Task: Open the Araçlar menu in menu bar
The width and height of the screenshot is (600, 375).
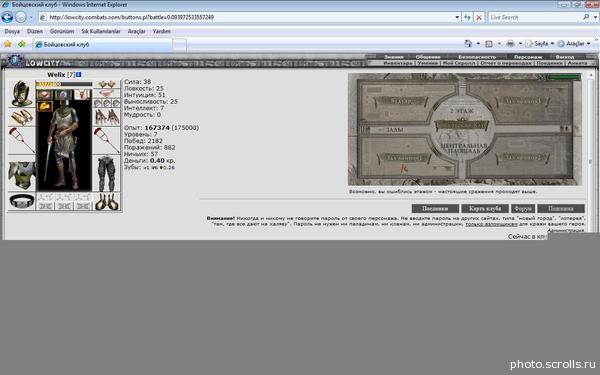Action: point(137,31)
